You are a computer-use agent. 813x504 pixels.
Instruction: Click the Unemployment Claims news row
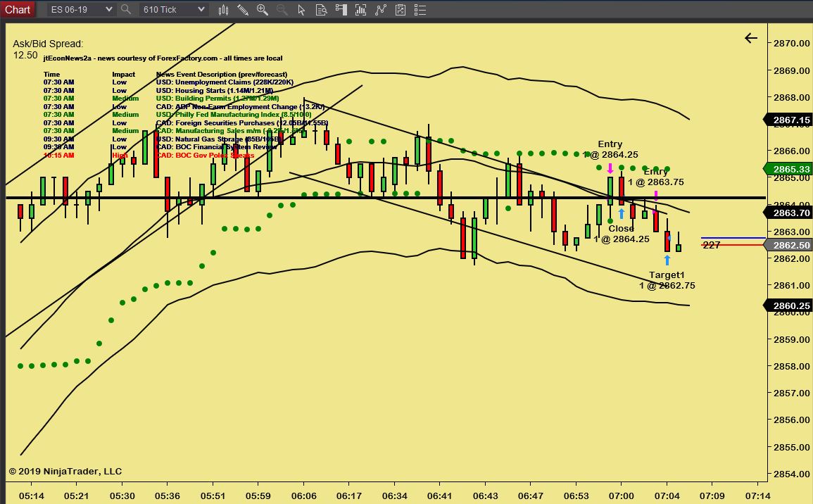(x=168, y=82)
